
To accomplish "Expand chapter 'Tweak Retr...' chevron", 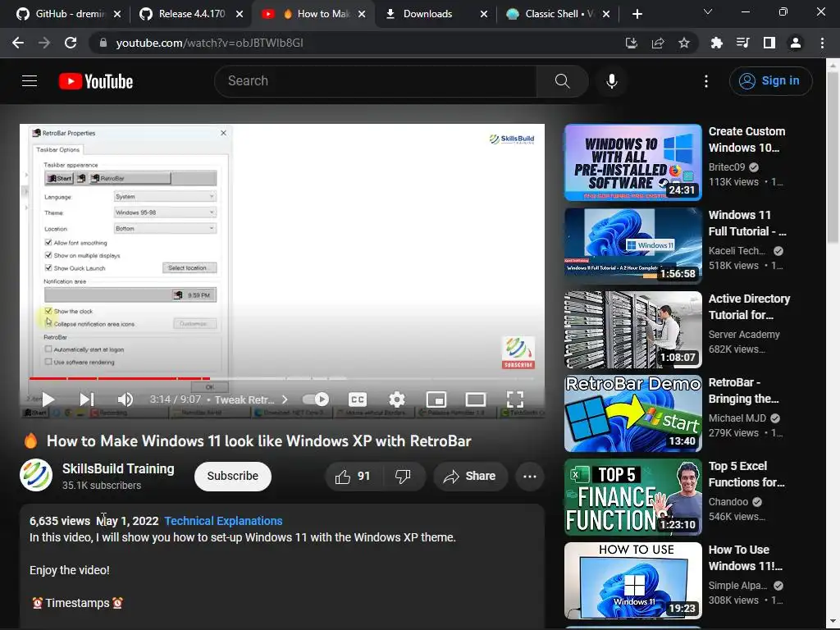I will (285, 399).
